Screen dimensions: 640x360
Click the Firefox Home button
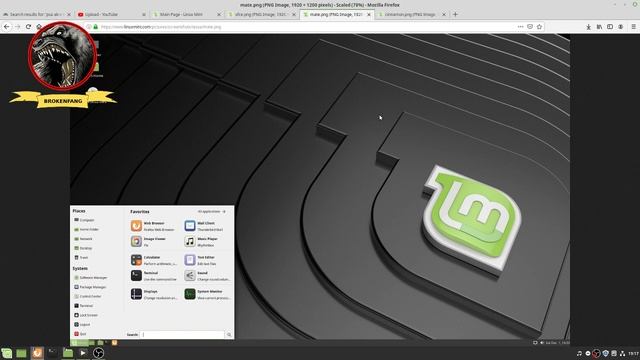(39, 27)
